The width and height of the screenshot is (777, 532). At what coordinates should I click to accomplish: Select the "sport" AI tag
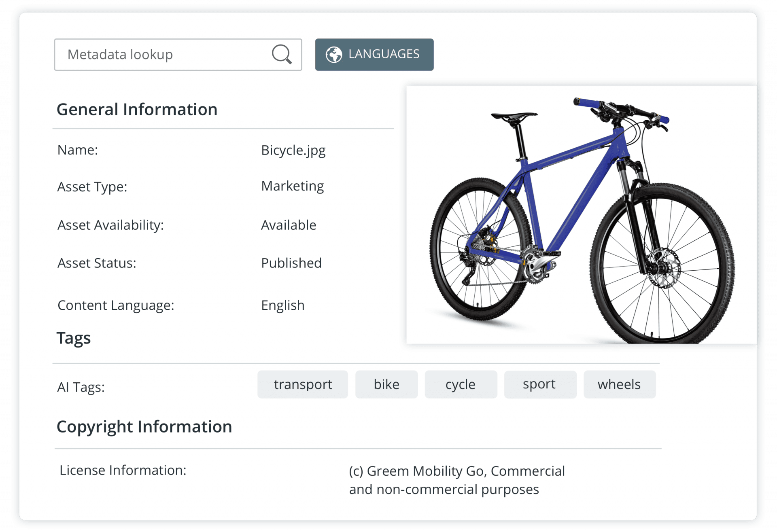(539, 384)
